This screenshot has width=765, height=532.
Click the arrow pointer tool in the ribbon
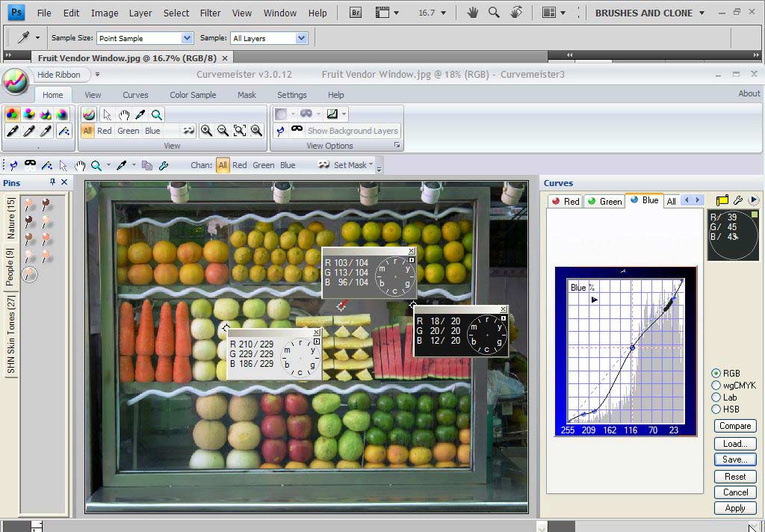coord(108,115)
